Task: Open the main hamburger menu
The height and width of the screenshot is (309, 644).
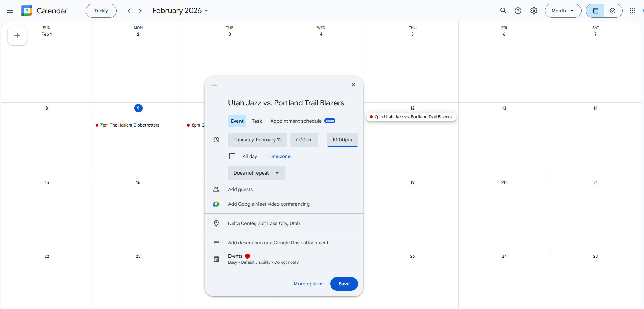Action: point(10,11)
